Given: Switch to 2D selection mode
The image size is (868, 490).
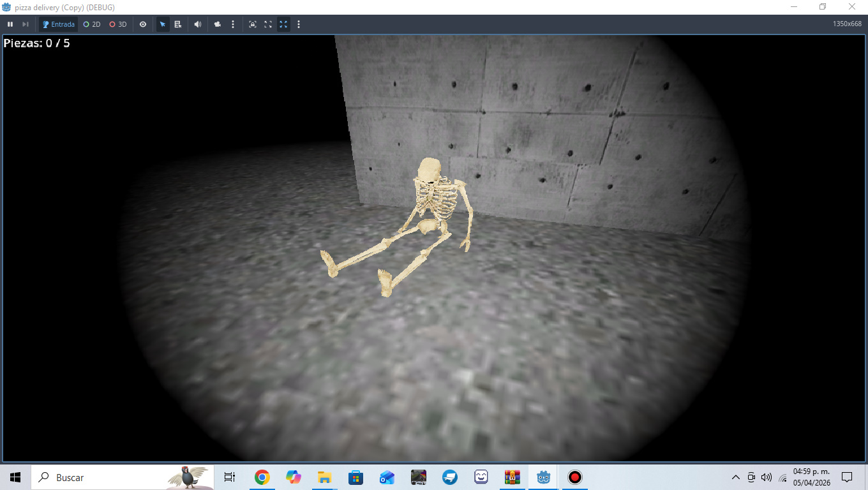Looking at the screenshot, I should coord(92,24).
